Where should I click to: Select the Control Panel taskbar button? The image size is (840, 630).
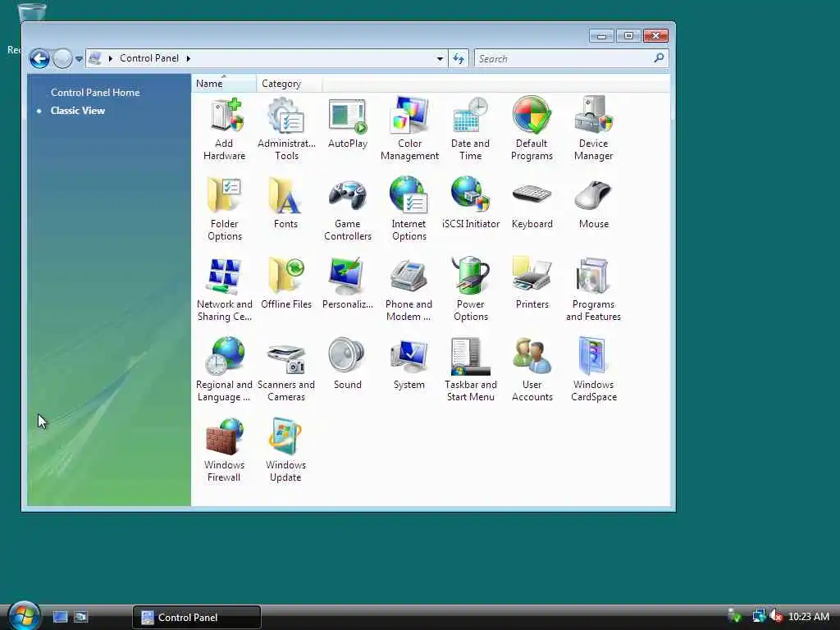point(197,617)
